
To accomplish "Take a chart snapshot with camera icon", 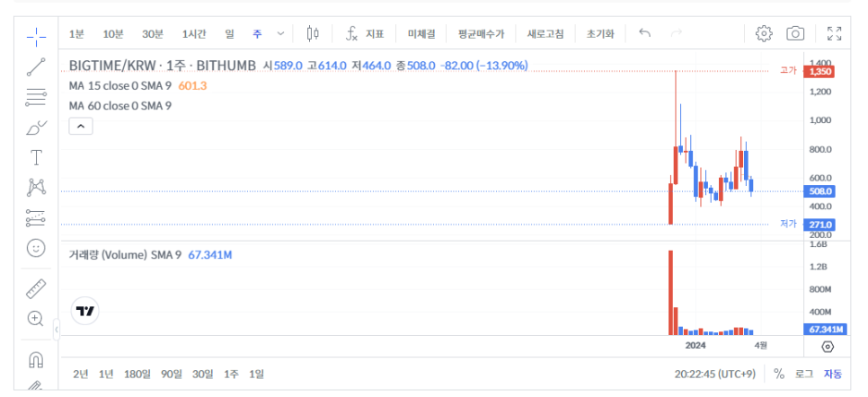I will point(795,34).
